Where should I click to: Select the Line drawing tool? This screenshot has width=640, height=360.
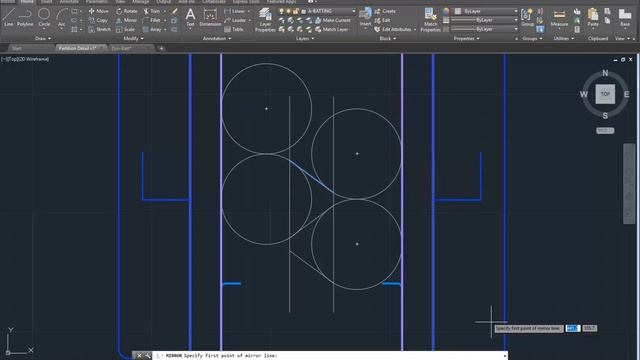tap(9, 17)
